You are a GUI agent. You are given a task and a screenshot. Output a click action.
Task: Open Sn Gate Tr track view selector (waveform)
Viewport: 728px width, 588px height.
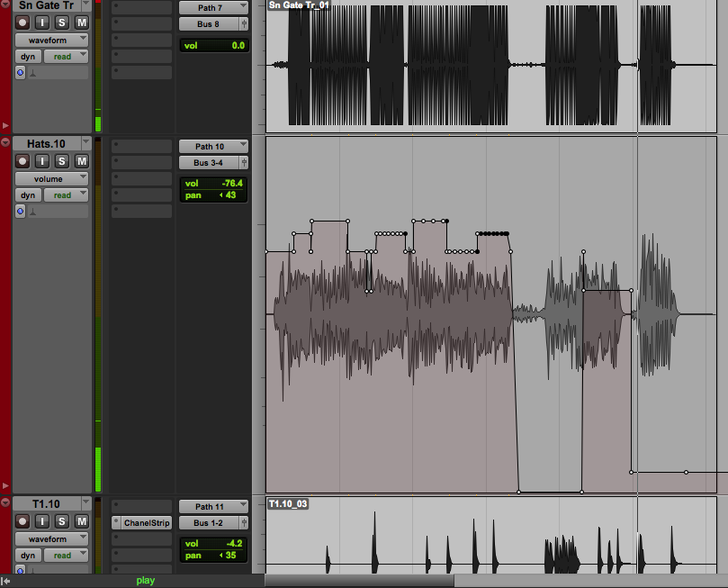click(x=51, y=40)
